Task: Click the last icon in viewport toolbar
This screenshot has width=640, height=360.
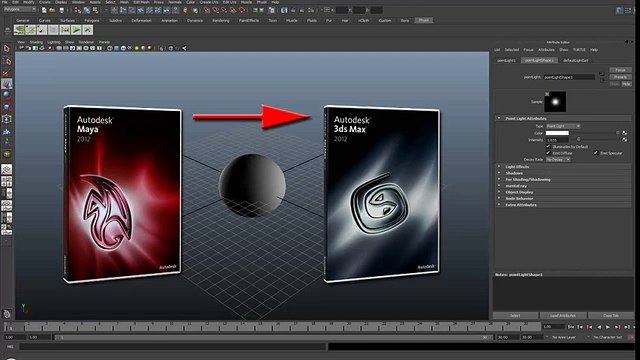Action: [x=184, y=48]
